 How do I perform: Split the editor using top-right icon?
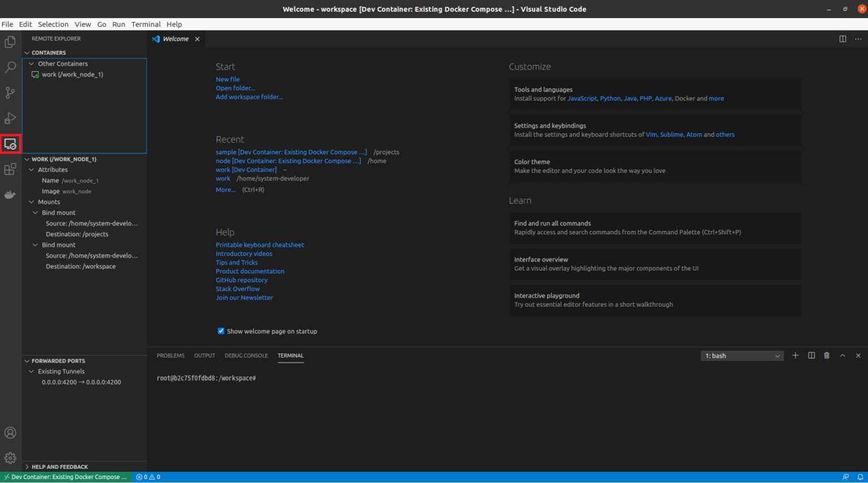click(x=843, y=38)
